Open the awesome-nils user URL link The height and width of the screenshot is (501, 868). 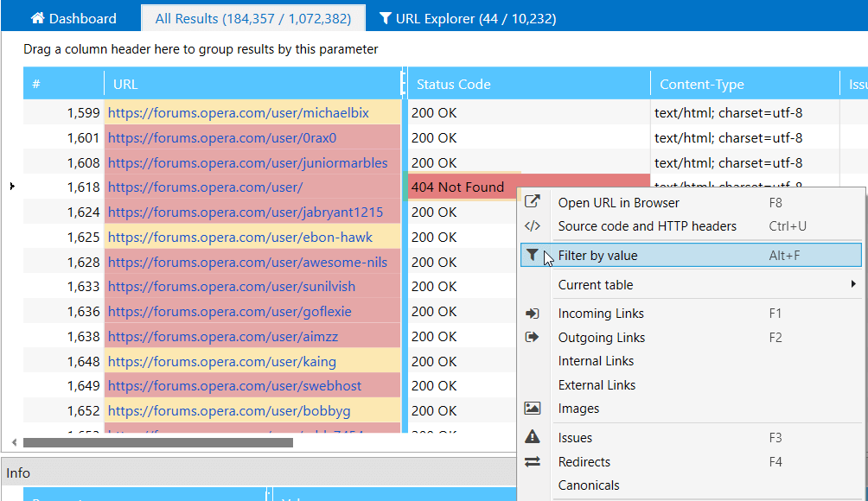pyautogui.click(x=247, y=262)
